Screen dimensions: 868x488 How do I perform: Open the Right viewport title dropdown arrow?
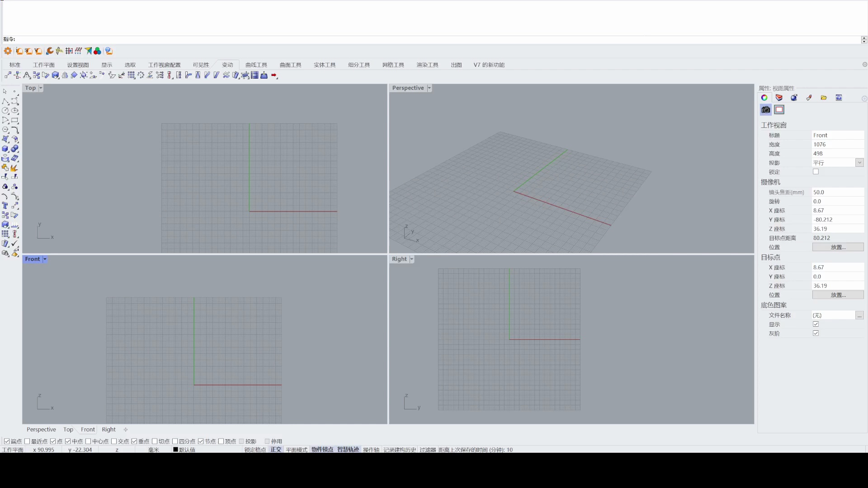[x=411, y=259]
